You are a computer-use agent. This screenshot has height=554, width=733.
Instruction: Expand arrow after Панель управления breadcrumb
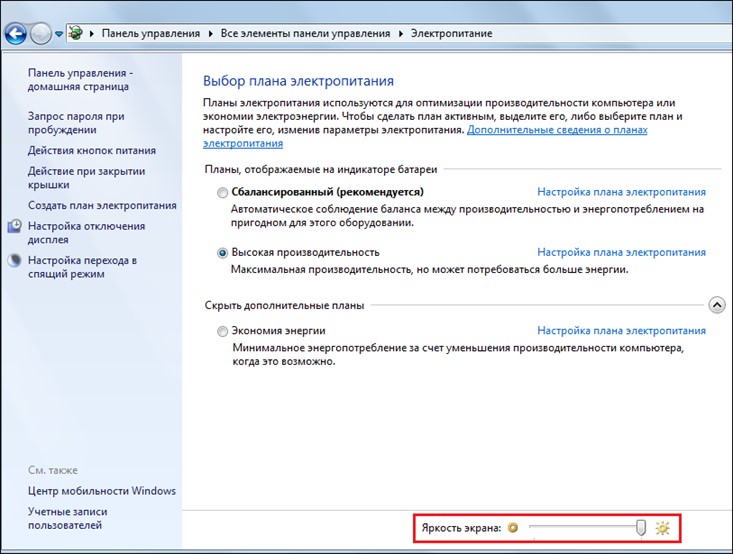pyautogui.click(x=211, y=34)
